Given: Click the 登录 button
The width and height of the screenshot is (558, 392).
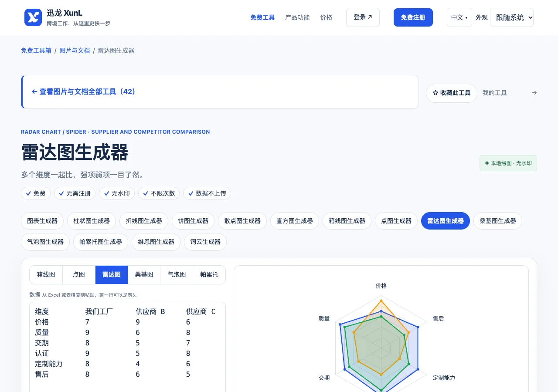Looking at the screenshot, I should pos(363,17).
